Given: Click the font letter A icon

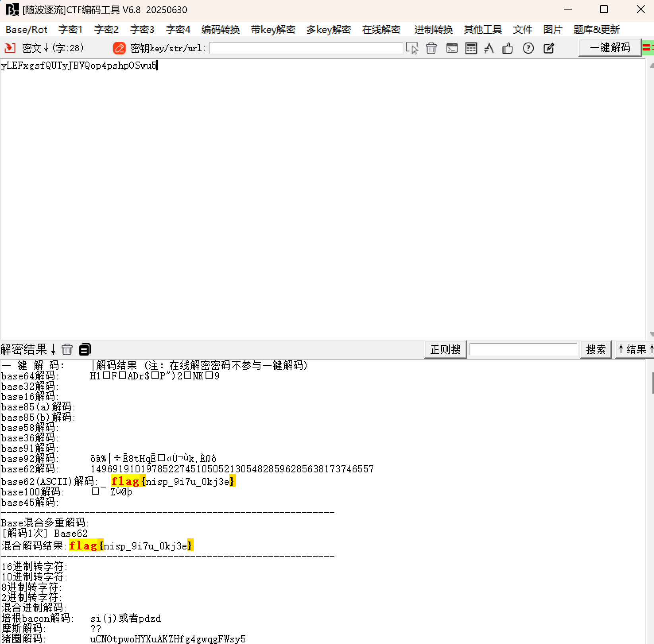Looking at the screenshot, I should 489,48.
